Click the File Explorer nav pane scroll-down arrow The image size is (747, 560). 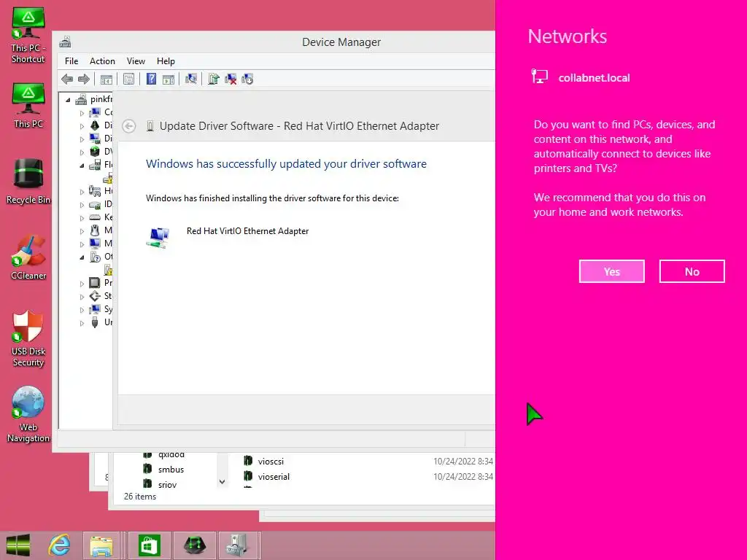point(222,482)
